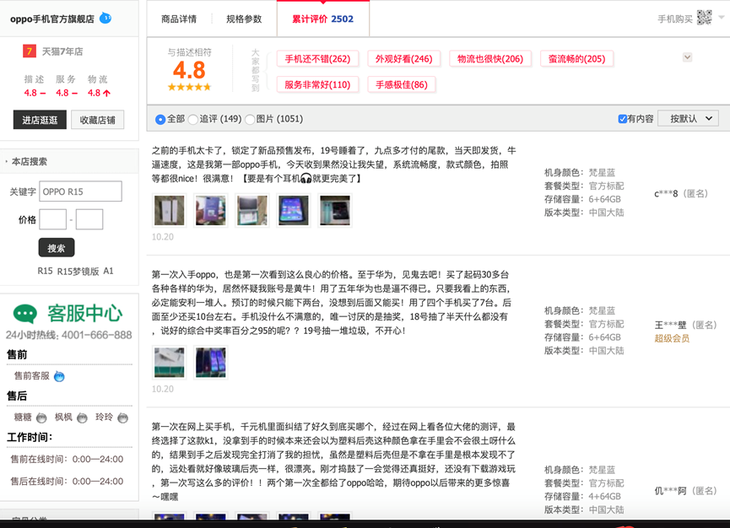Filter by tag 手机还不错(262)
730x528 pixels.
pos(318,59)
